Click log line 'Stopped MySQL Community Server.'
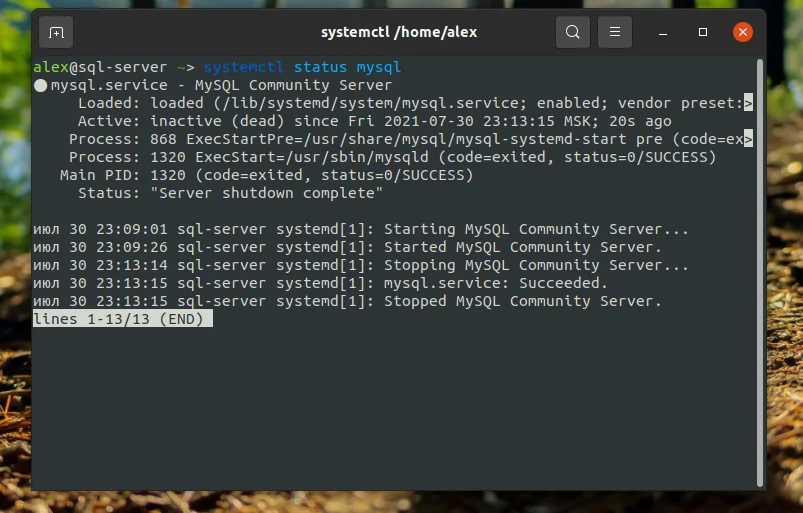This screenshot has height=513, width=803. coord(347,301)
